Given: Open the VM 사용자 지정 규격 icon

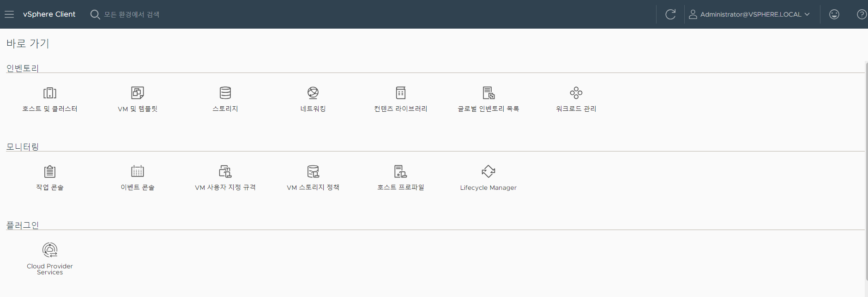Looking at the screenshot, I should pos(225,171).
